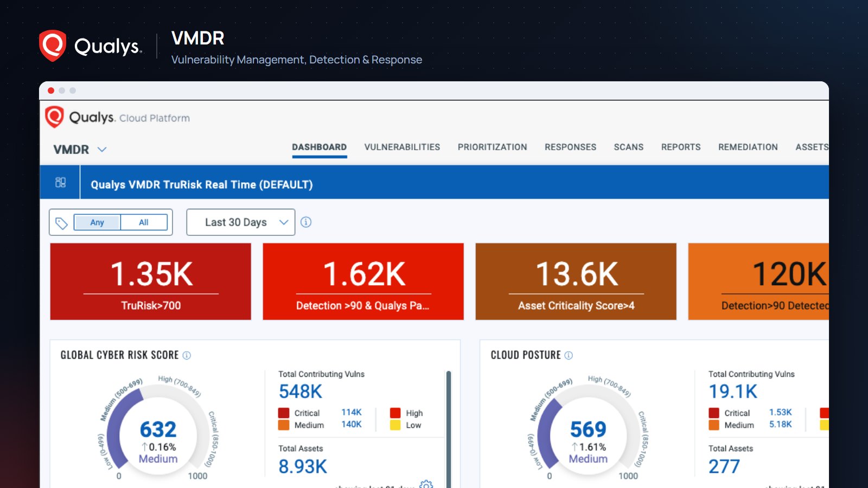Click the red window dot in title bar
The width and height of the screenshot is (868, 488).
(x=51, y=91)
